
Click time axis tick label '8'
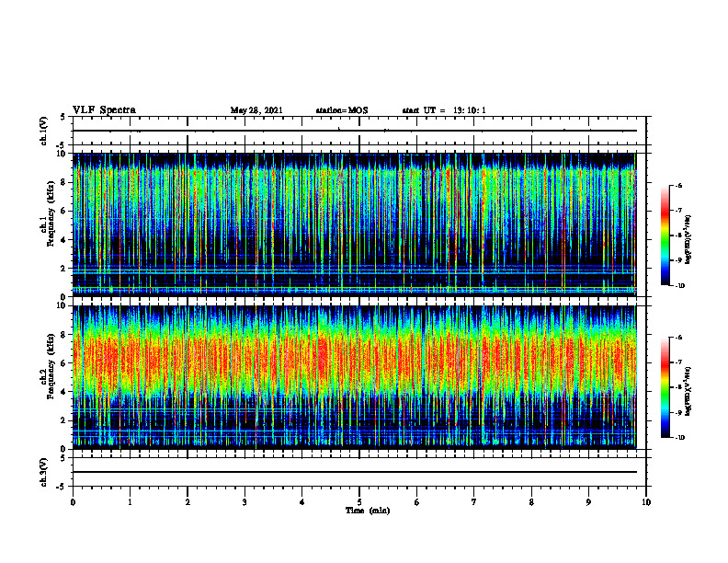[x=531, y=502]
